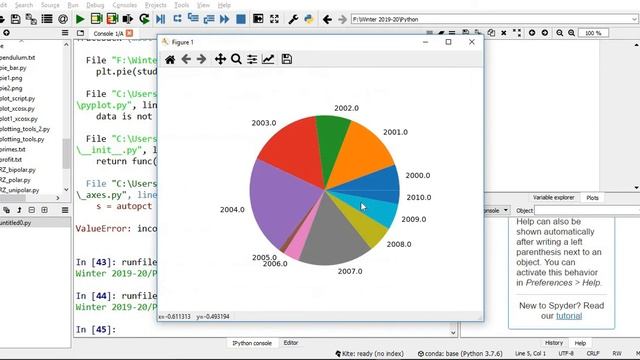The height and width of the screenshot is (360, 640).
Task: Select Help tab at bottom right
Action: tap(580, 343)
